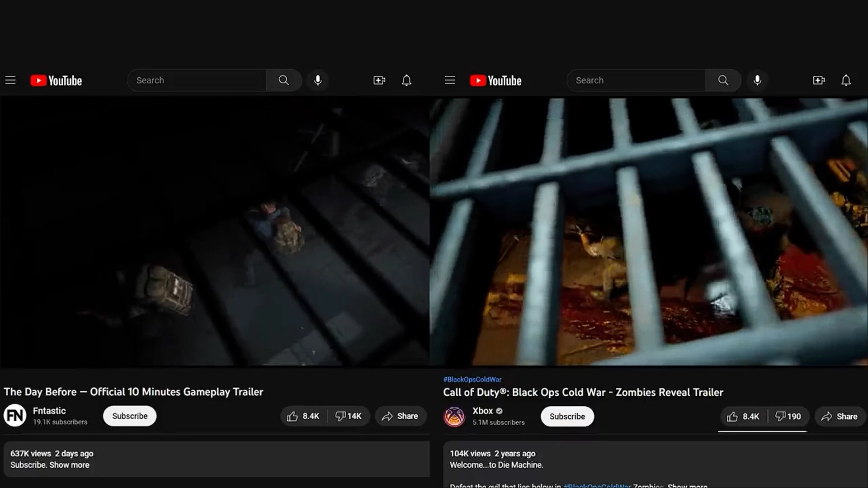Viewport: 868px width, 488px height.
Task: Click the '104K views 2 years ago' text
Action: tap(492, 454)
